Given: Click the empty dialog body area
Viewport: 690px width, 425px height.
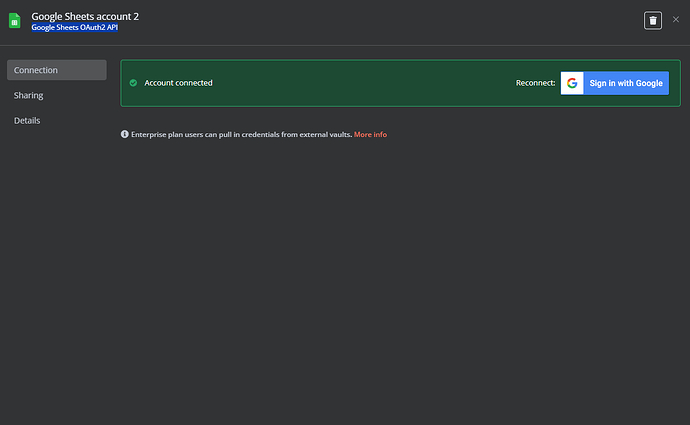Looking at the screenshot, I should (400, 282).
